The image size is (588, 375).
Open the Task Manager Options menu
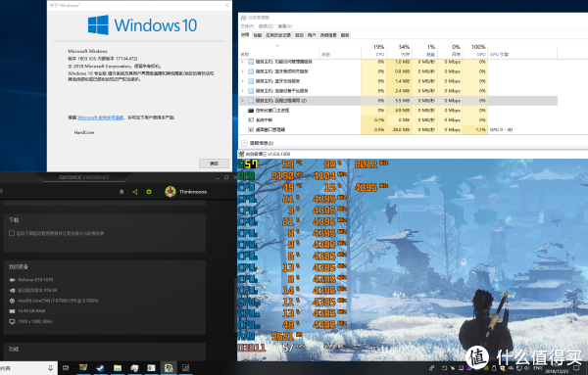click(266, 26)
